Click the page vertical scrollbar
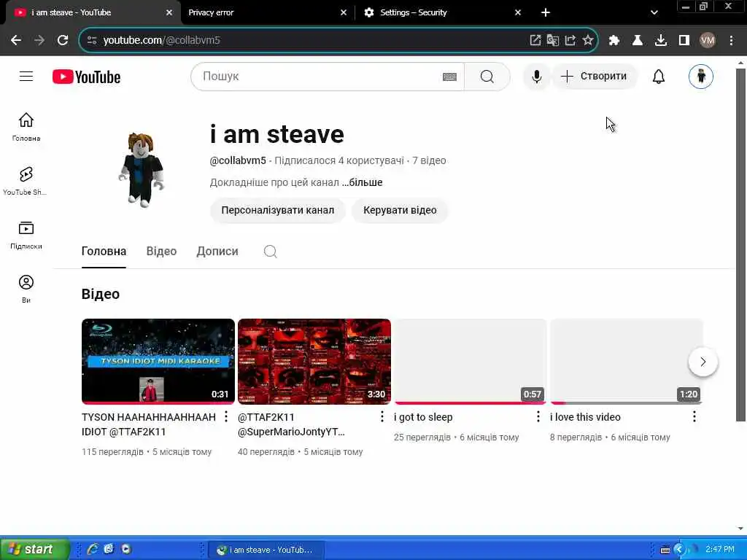747x560 pixels. (740, 245)
